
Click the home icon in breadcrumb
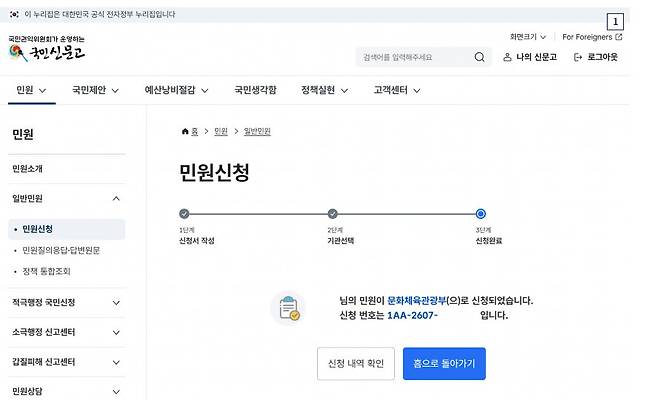[185, 131]
